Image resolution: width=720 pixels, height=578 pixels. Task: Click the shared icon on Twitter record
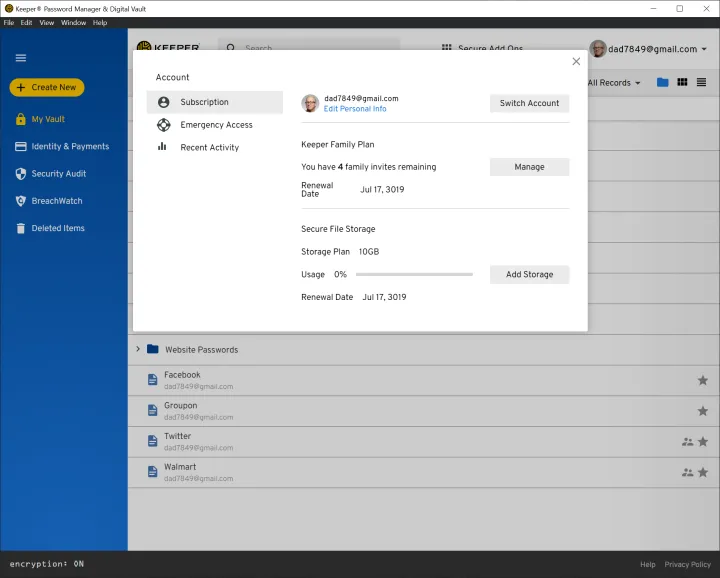(687, 442)
